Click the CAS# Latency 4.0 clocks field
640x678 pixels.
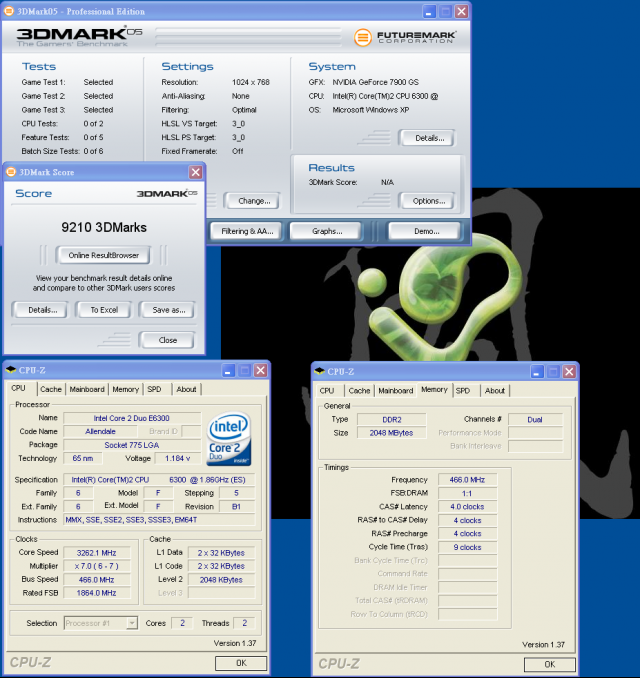point(467,506)
